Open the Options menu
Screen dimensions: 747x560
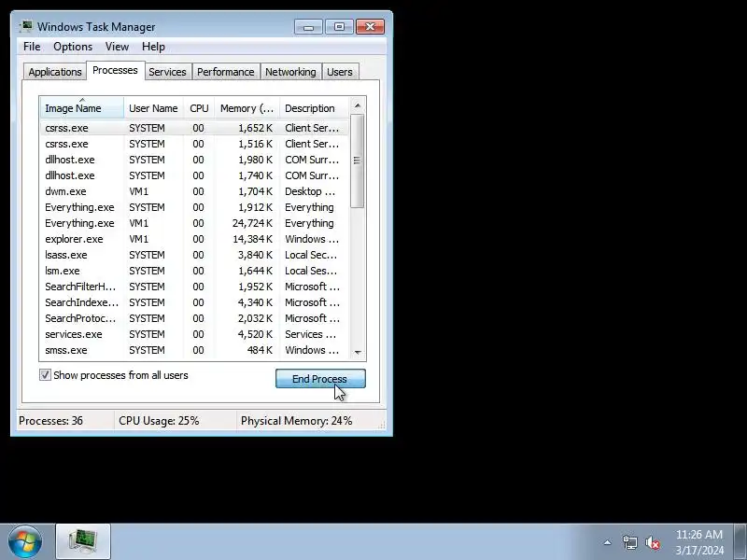73,46
